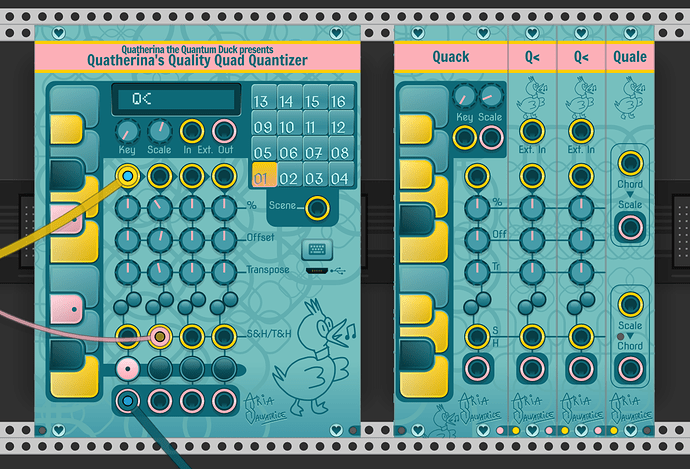Click second column input jack on Quad Quantizer

pos(160,176)
